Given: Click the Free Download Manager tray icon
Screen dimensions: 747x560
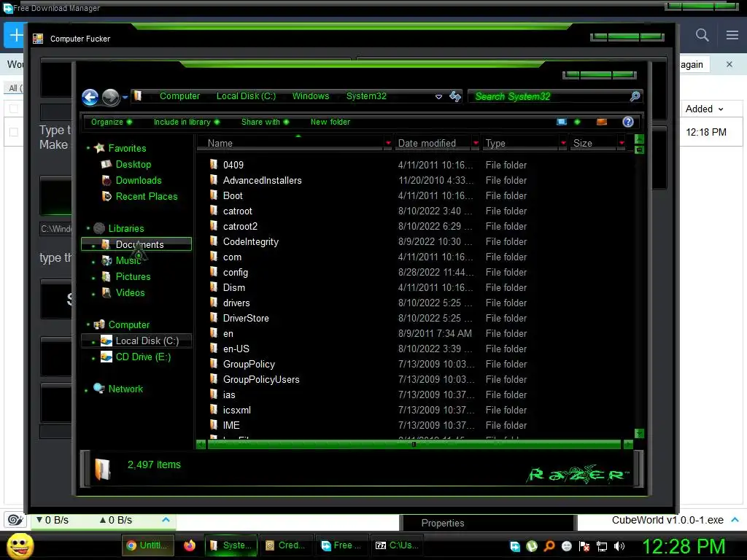Looking at the screenshot, I should click(514, 546).
